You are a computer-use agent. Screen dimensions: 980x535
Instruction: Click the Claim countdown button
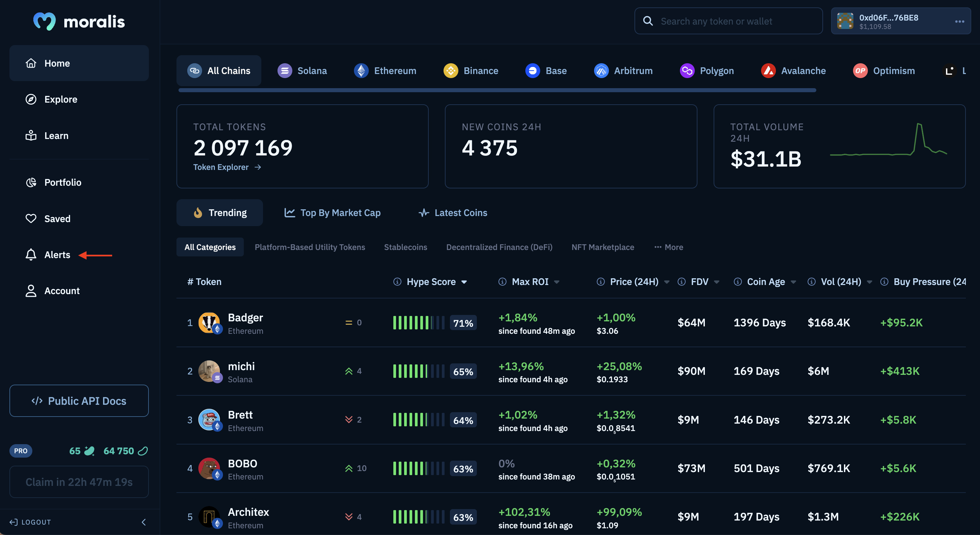[79, 482]
